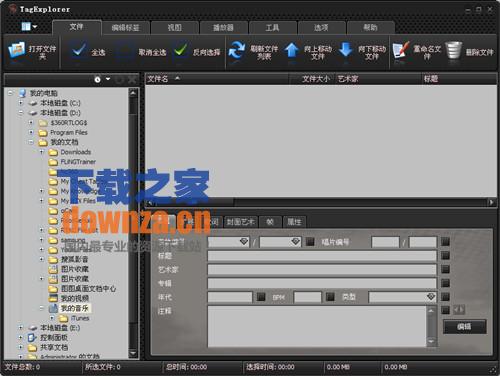Click the delete file trash can icon

[454, 51]
